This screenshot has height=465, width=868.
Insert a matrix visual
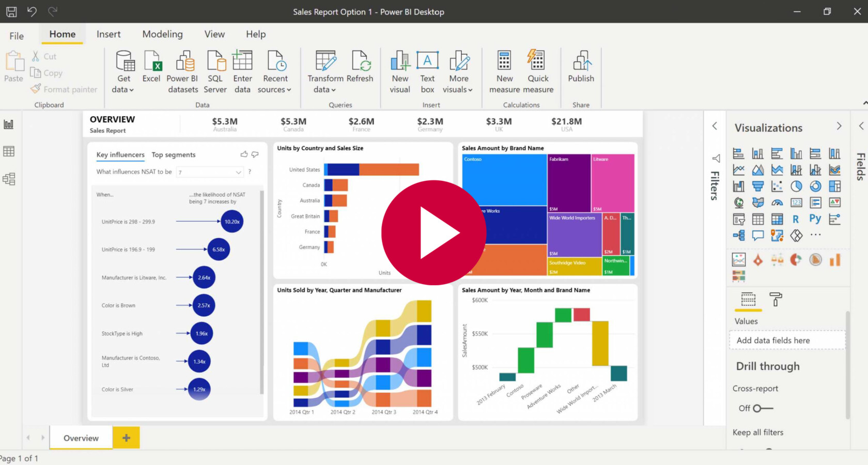[777, 219]
